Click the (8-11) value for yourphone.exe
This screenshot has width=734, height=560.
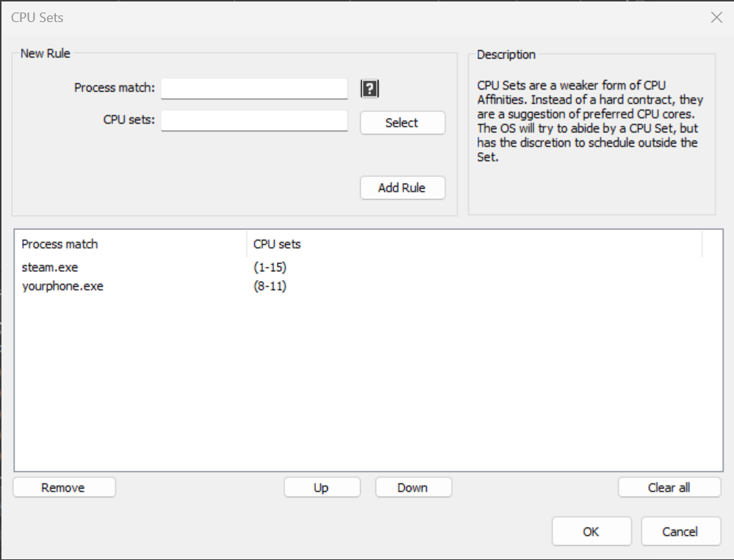(x=272, y=286)
